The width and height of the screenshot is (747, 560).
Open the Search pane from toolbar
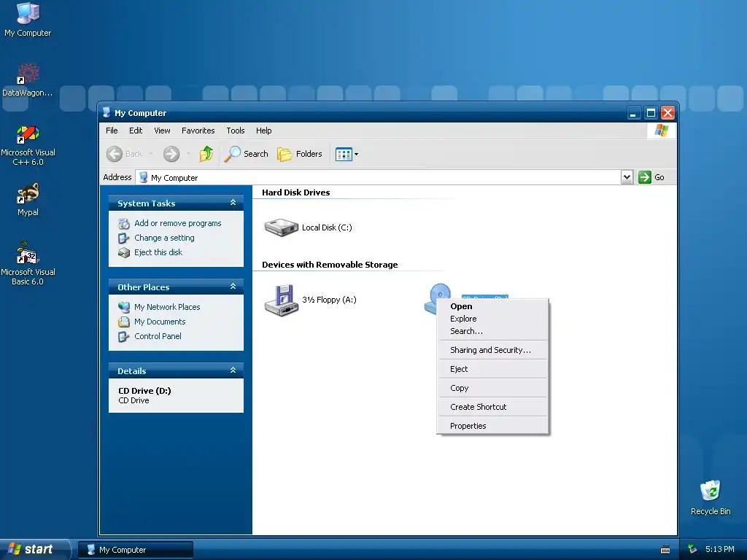246,154
